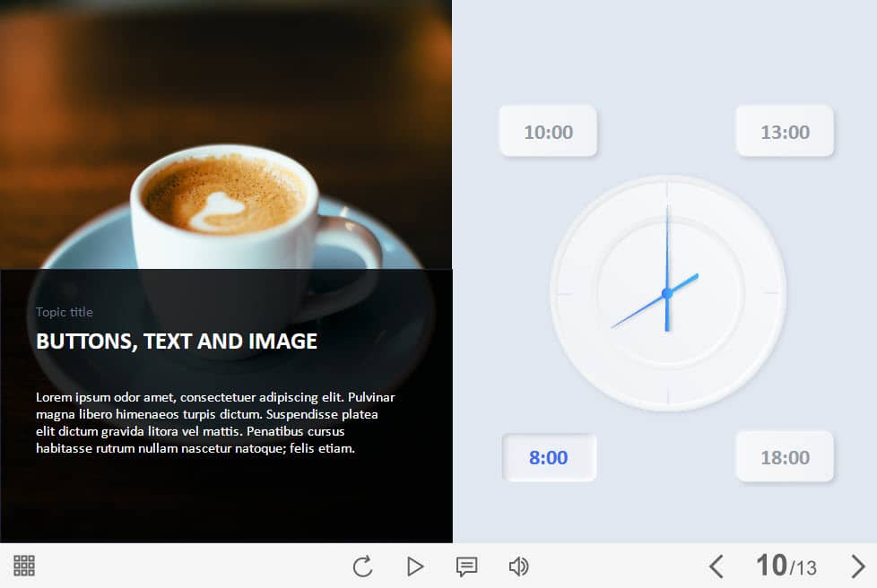
Task: Select the "BUTTONS, TEXT AND IMAGE" heading
Action: click(x=177, y=341)
